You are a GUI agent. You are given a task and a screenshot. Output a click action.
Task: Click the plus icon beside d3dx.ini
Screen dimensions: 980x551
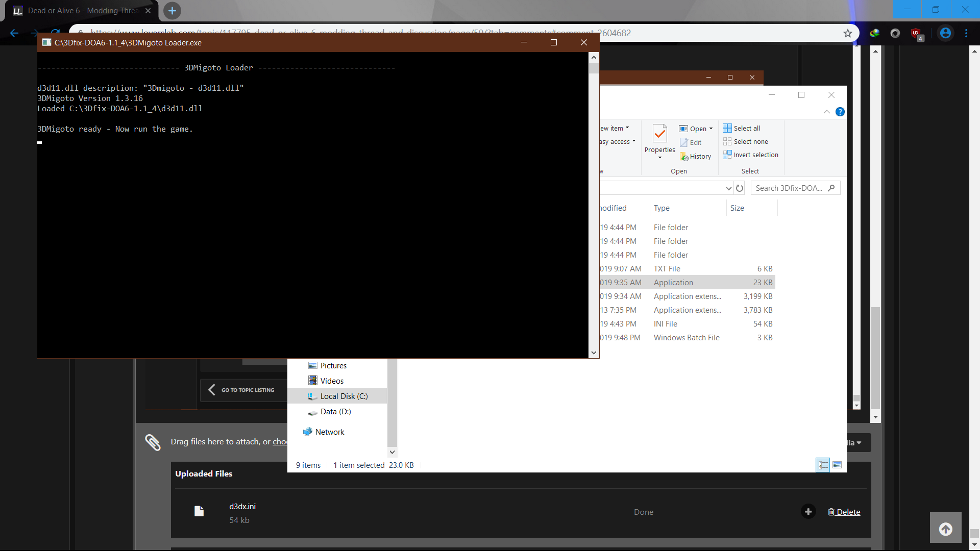[x=808, y=512]
